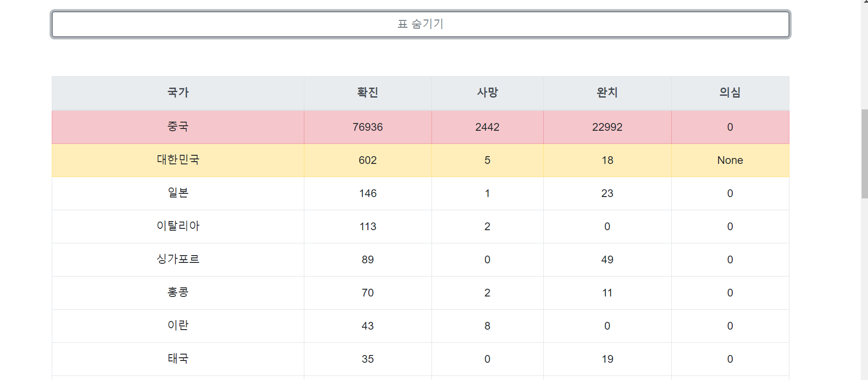Screen dimensions: 868x380
Task: Select confirmed value 602
Action: (x=368, y=160)
